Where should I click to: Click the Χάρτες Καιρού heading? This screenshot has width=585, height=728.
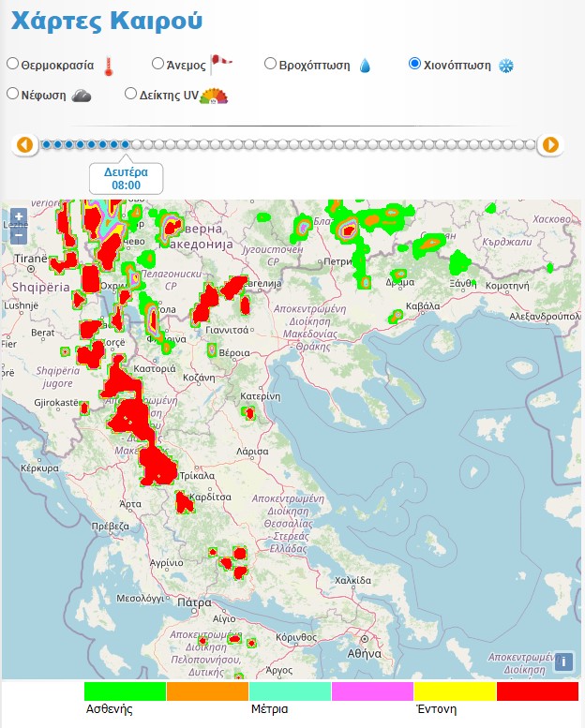coord(107,22)
